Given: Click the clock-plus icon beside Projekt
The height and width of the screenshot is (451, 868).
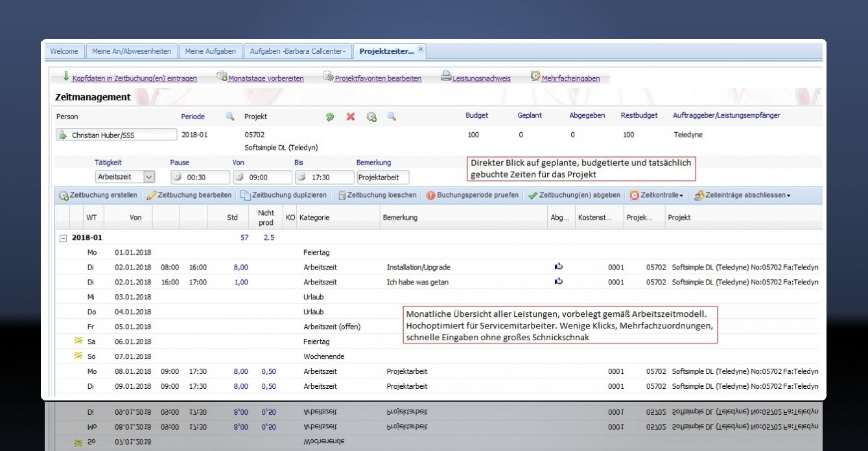Looking at the screenshot, I should (371, 117).
